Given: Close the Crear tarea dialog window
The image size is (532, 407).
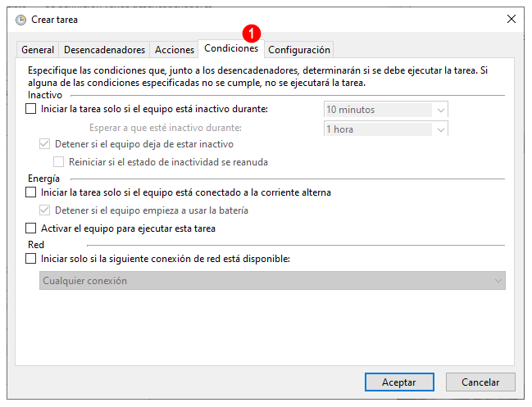Looking at the screenshot, I should (x=512, y=19).
